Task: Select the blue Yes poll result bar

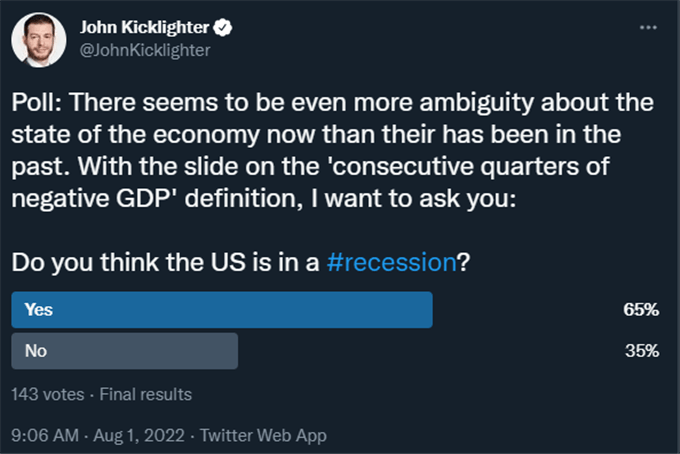Action: click(x=222, y=310)
